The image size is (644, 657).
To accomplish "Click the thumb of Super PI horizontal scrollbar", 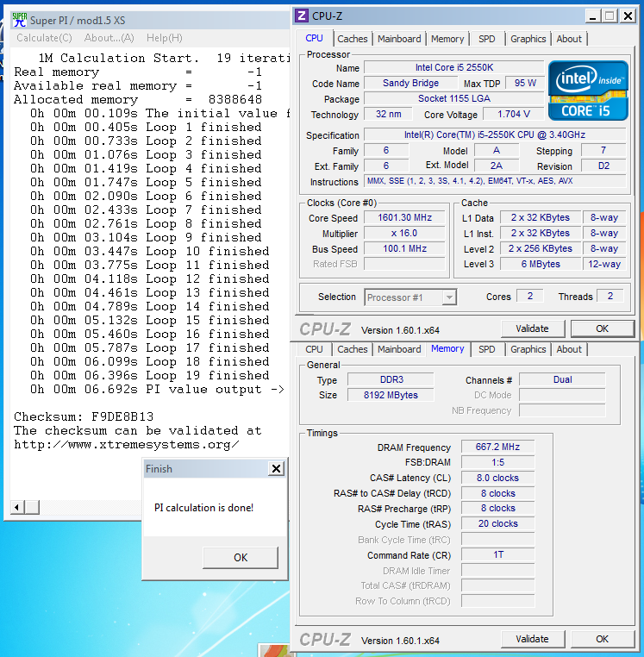I will point(32,508).
